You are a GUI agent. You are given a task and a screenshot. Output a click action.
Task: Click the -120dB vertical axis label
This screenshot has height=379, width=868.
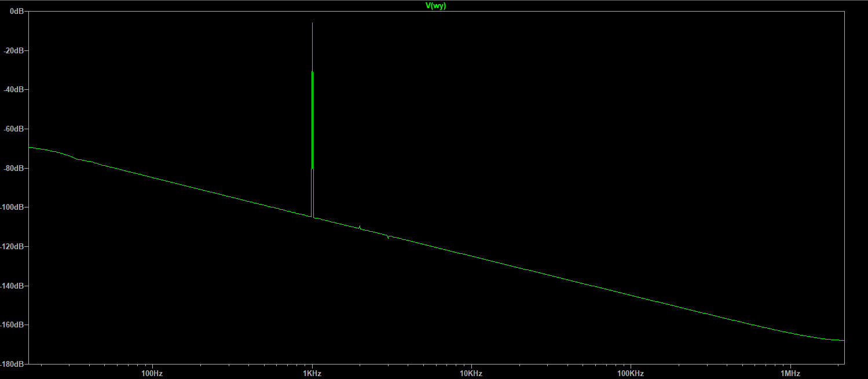click(x=12, y=246)
